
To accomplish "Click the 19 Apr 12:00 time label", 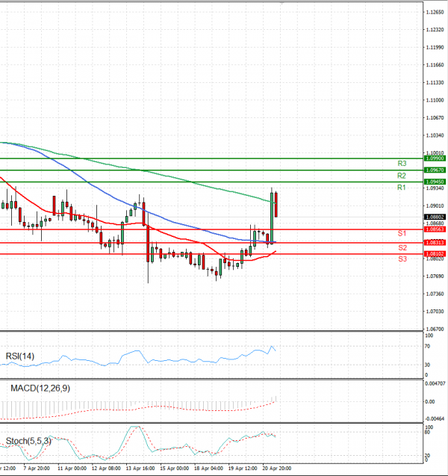I will tap(243, 469).
